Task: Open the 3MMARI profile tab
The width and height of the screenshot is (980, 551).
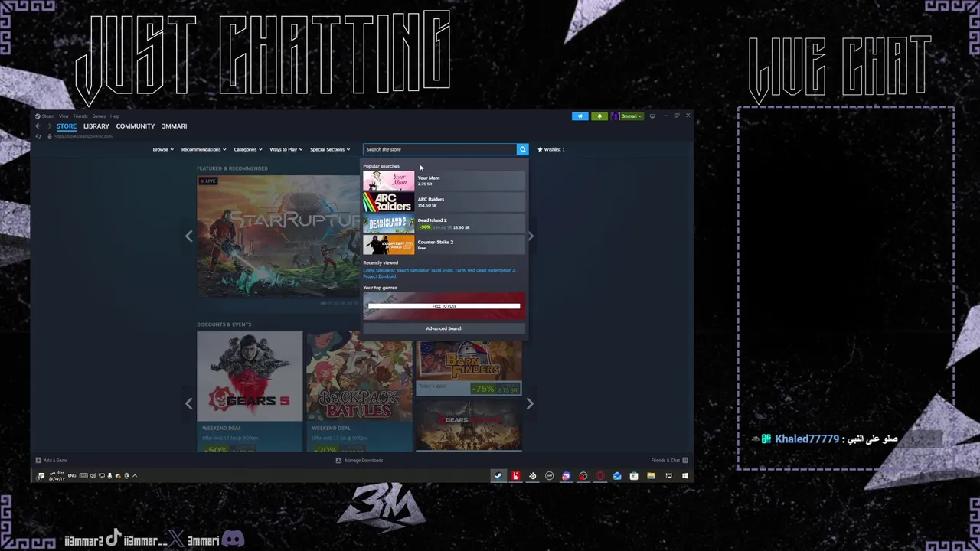Action: tap(175, 126)
